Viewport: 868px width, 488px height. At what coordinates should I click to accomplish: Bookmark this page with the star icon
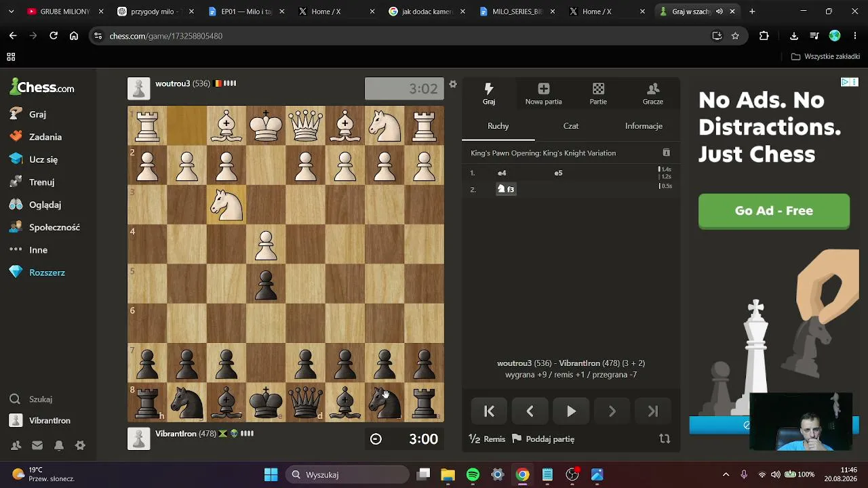(x=735, y=36)
